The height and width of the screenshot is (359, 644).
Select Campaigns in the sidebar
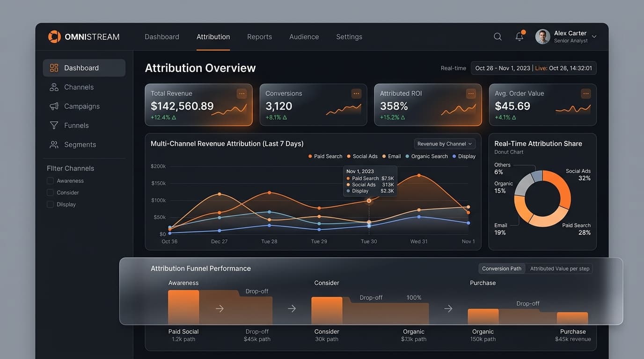click(84, 106)
